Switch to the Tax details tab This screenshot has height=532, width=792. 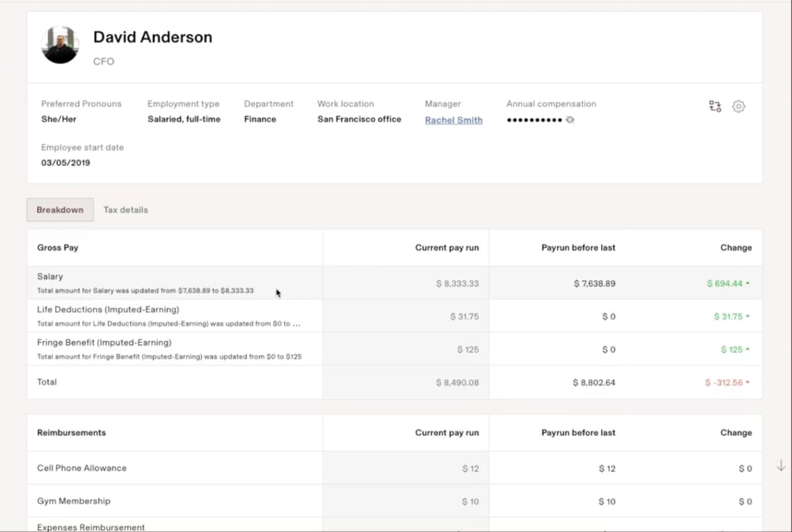[126, 210]
